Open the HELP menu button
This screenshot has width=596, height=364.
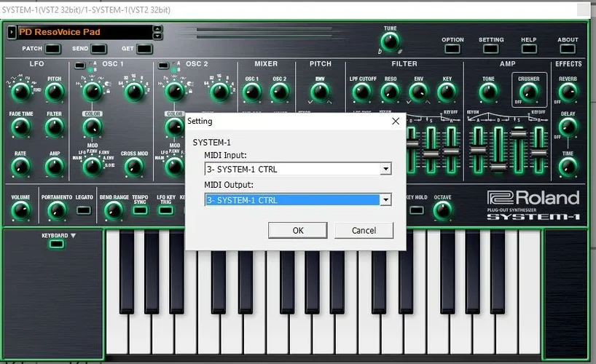click(529, 49)
